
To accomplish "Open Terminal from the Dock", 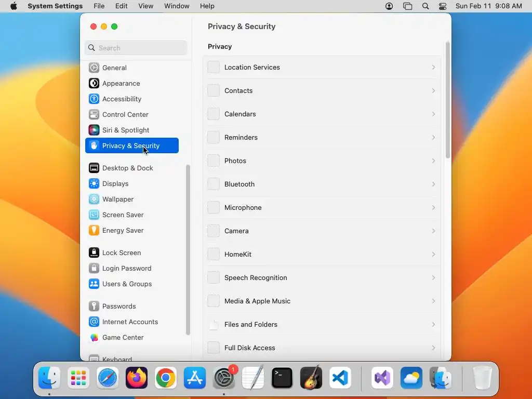I will coord(282,378).
